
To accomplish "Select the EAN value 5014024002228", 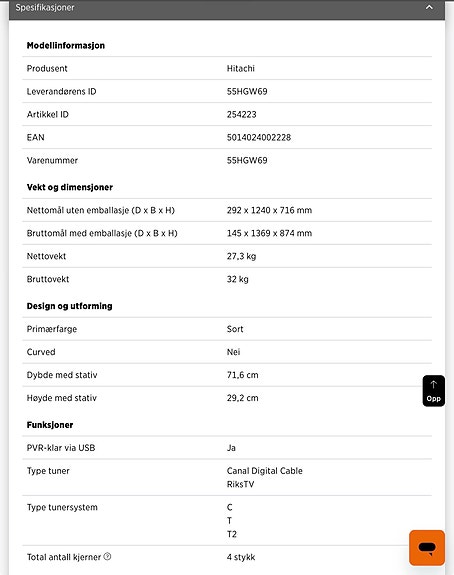I will [x=259, y=138].
